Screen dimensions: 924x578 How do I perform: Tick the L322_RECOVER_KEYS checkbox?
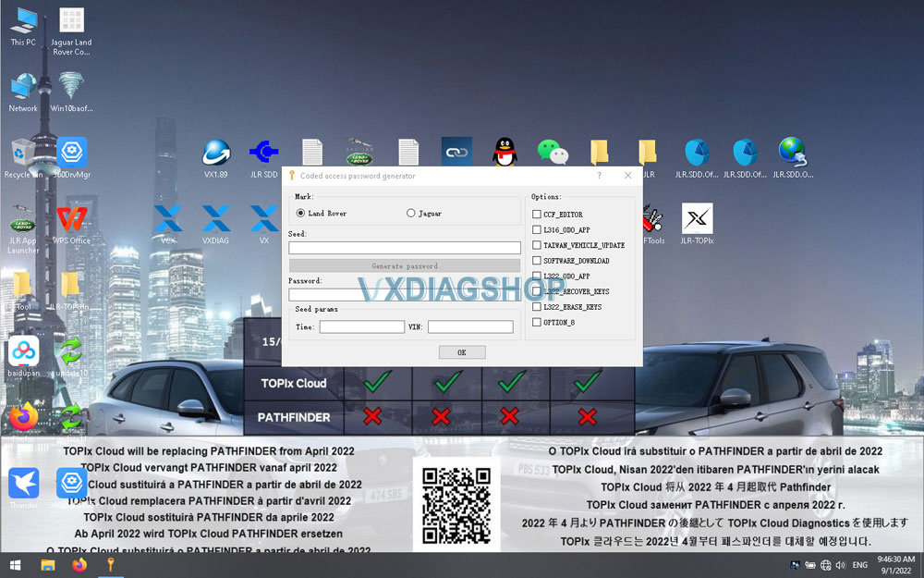(x=536, y=290)
